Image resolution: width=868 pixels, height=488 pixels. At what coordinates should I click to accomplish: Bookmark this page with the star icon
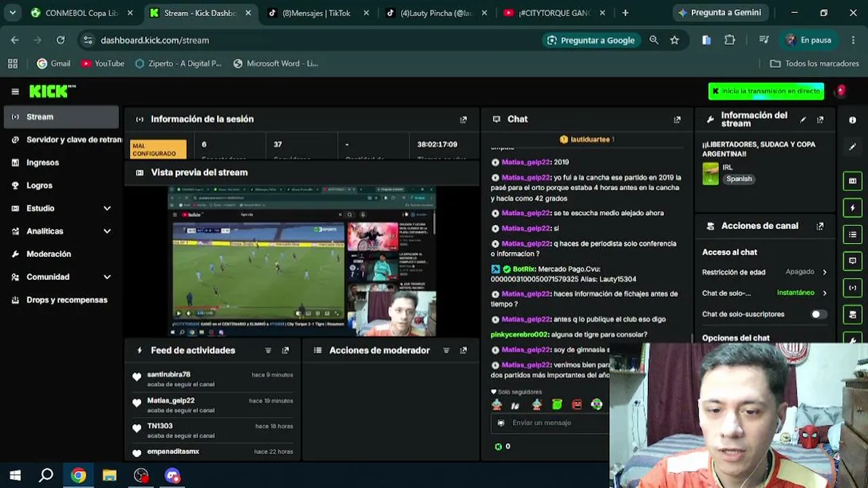point(675,40)
